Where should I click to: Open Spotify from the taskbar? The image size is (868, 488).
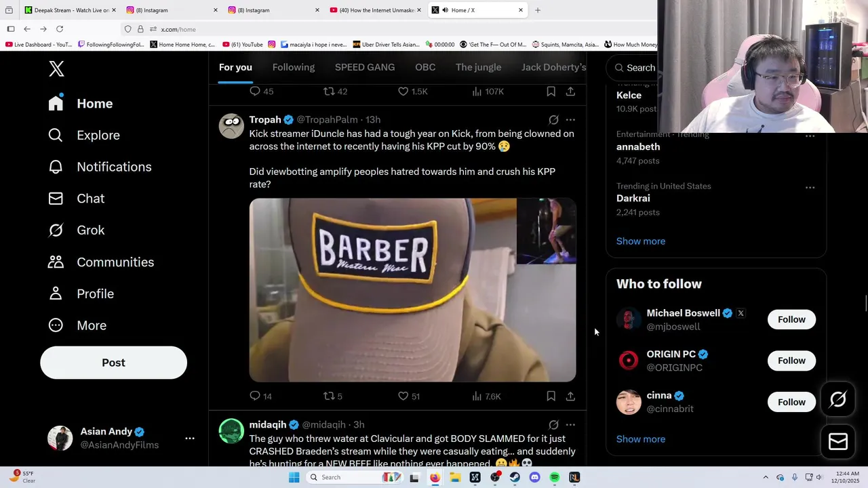coord(555,477)
